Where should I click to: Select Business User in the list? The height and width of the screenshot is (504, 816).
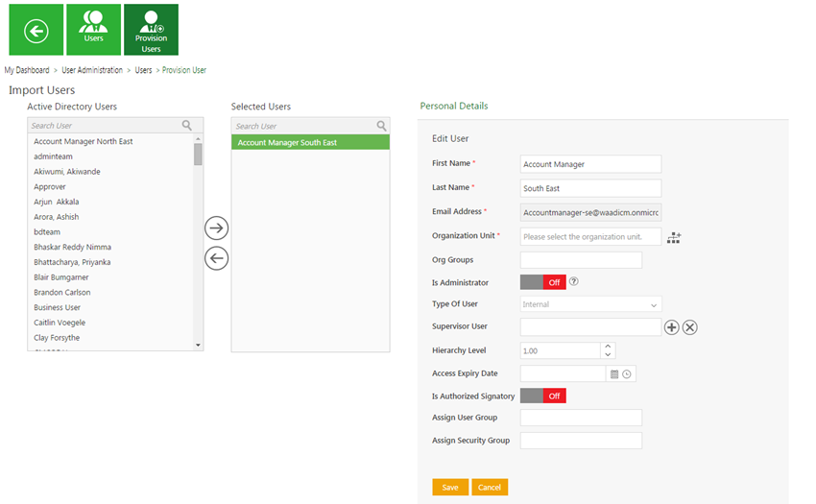58,307
